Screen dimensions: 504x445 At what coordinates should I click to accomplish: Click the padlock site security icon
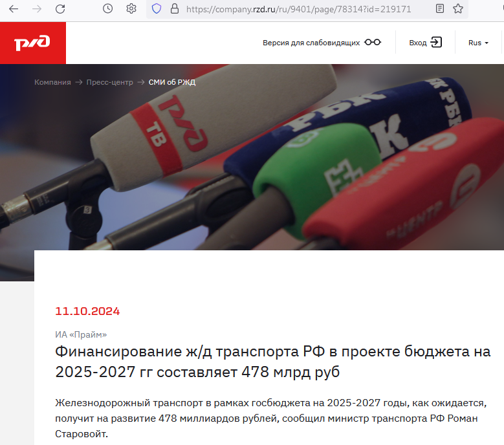coord(175,9)
